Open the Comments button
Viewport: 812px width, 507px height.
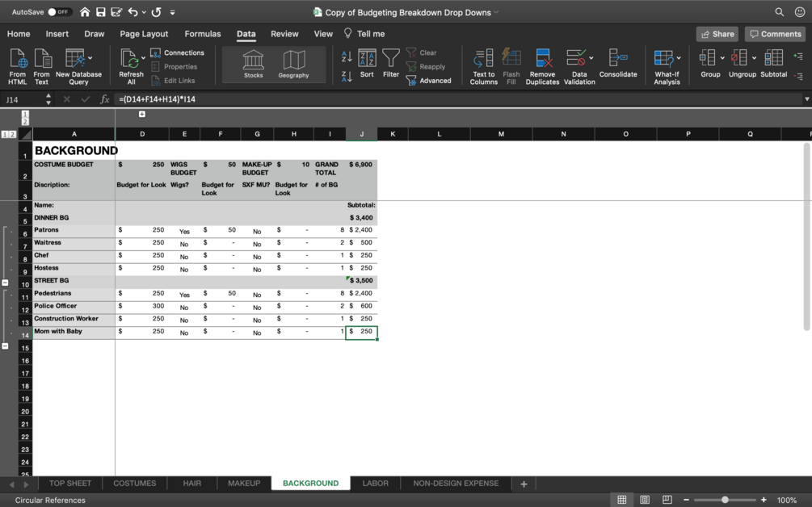point(775,34)
